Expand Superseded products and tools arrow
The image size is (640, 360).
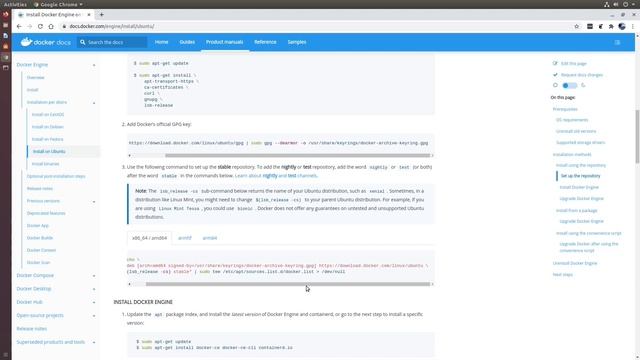(x=94, y=342)
